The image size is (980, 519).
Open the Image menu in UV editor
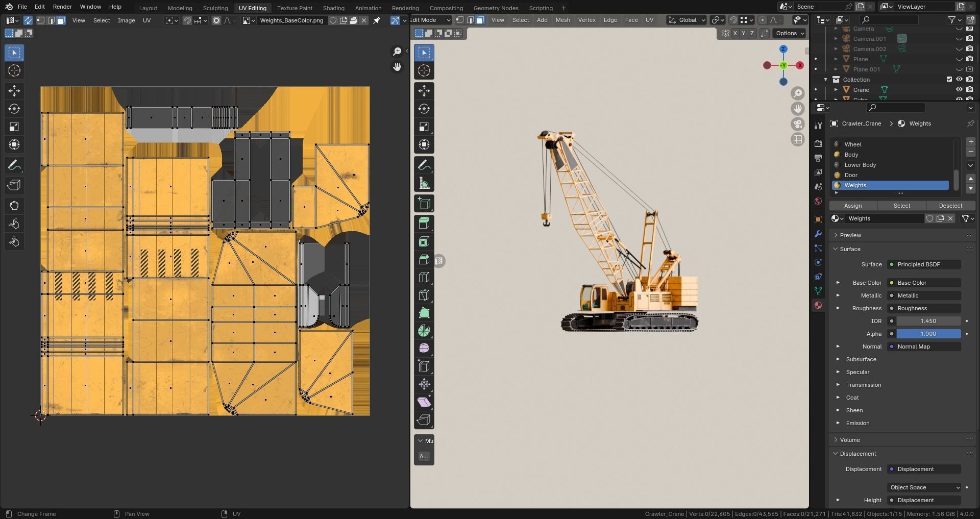(126, 20)
